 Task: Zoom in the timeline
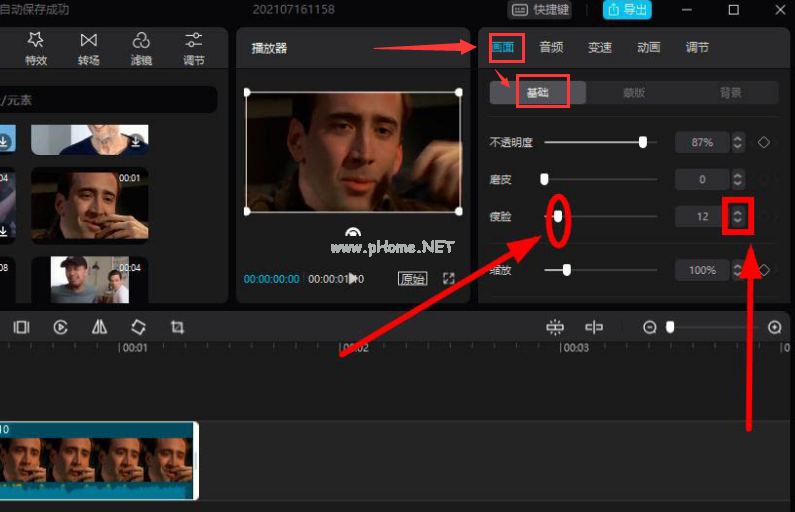coord(775,327)
